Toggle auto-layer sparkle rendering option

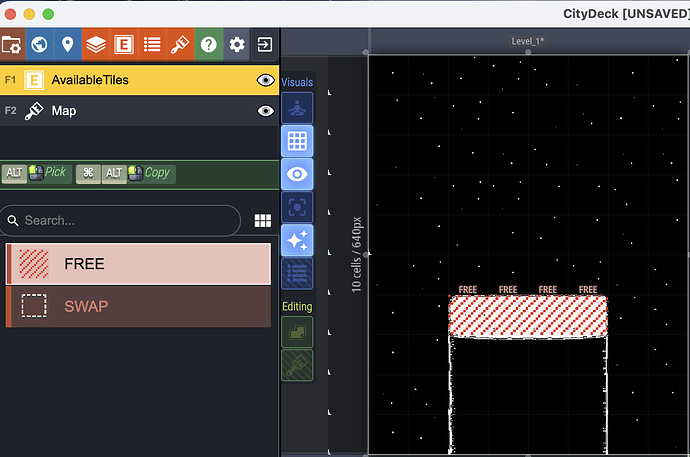click(x=297, y=240)
